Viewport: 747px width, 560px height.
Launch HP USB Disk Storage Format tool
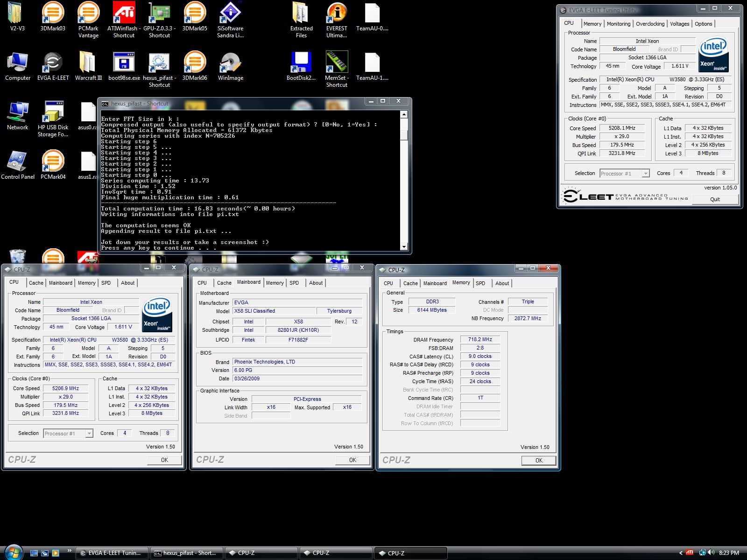[53, 119]
